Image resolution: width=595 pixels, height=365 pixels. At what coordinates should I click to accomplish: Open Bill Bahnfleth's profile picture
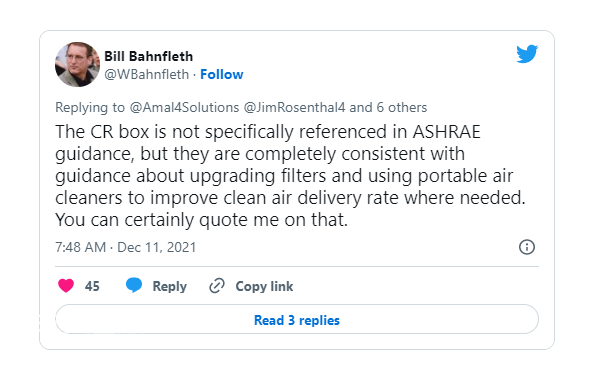77,65
